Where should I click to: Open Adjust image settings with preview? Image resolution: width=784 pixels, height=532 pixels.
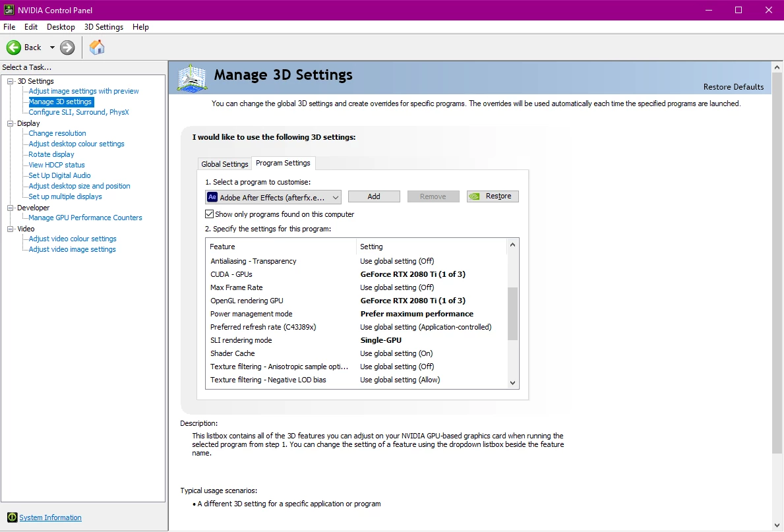[84, 91]
